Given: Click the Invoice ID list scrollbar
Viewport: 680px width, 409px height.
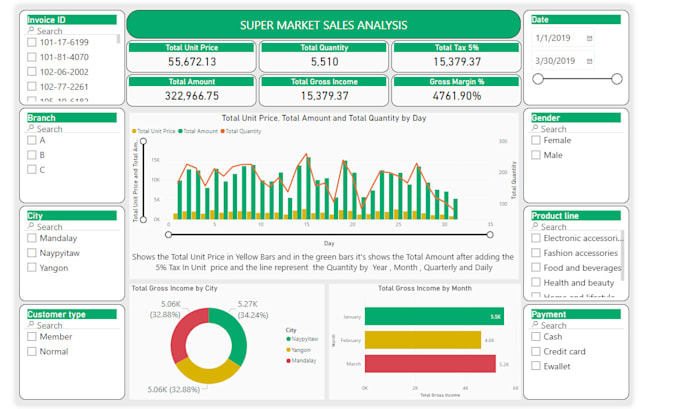Looking at the screenshot, I should click(x=118, y=39).
